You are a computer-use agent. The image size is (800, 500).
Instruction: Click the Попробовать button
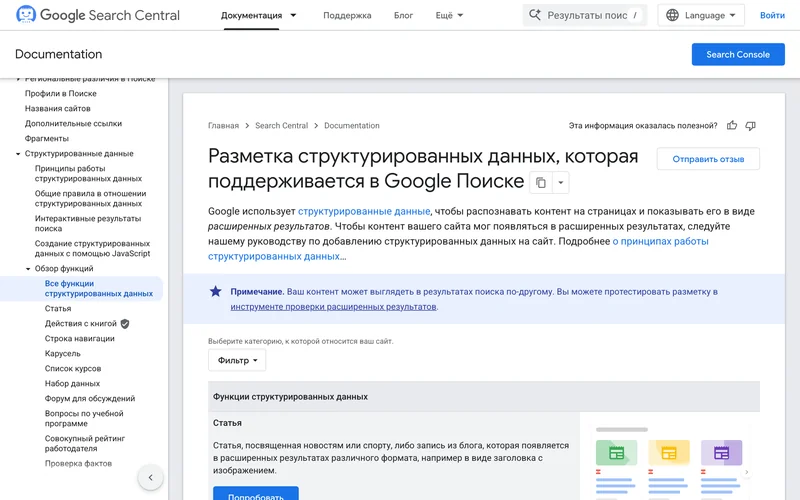click(256, 493)
